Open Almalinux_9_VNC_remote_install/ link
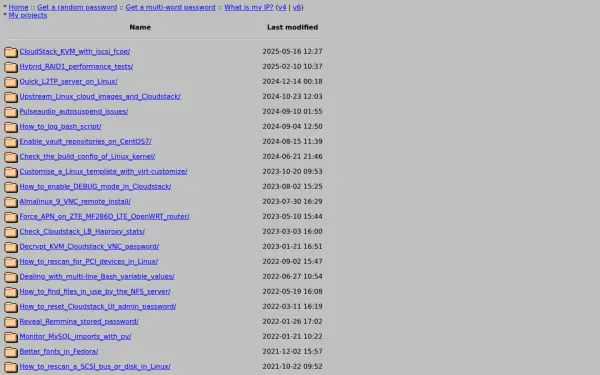This screenshot has width=600, height=375. click(75, 201)
